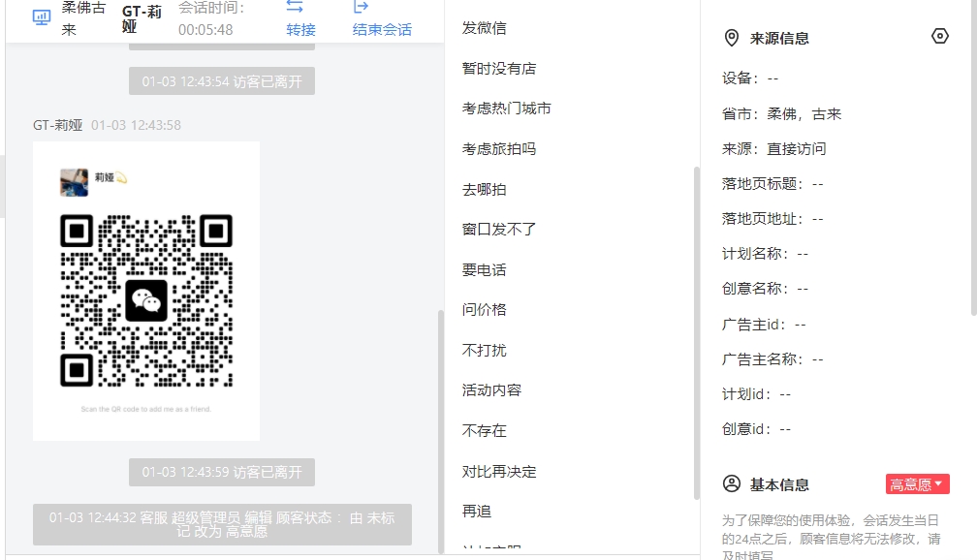Click the location pin icon beside 来源信息

732,38
